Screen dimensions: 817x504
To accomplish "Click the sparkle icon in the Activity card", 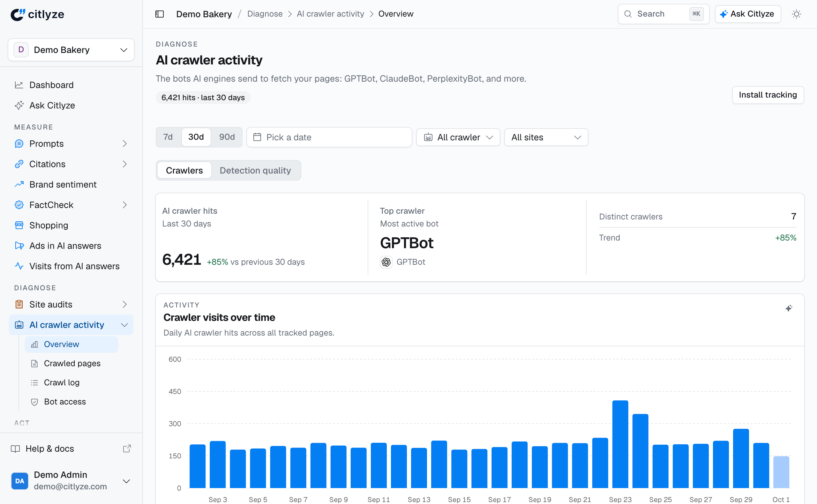I will 788,308.
